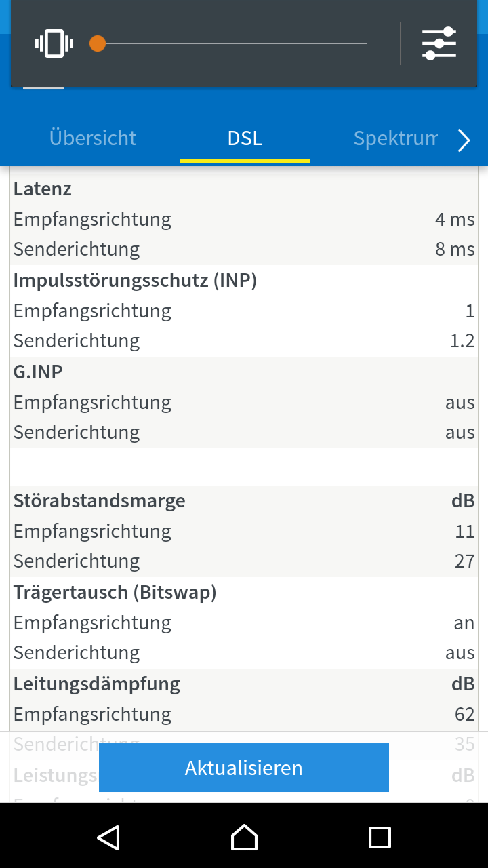Open volume settings sliders icon
The height and width of the screenshot is (868, 488).
pyautogui.click(x=439, y=44)
